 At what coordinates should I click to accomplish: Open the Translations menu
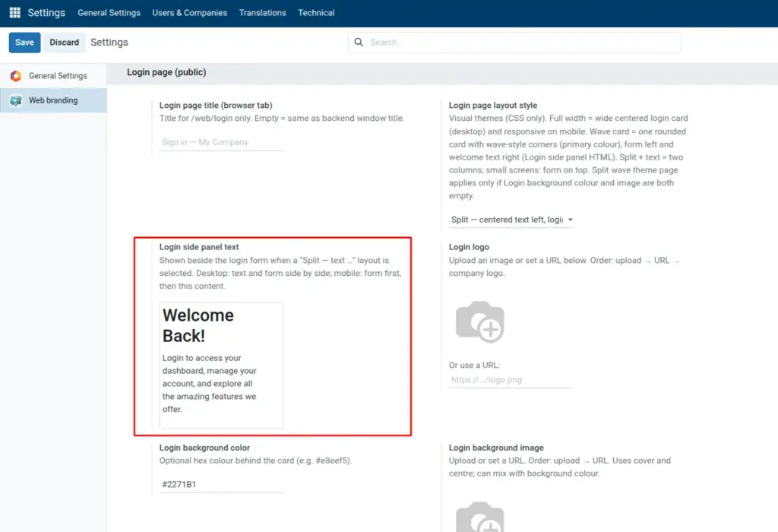tap(262, 13)
